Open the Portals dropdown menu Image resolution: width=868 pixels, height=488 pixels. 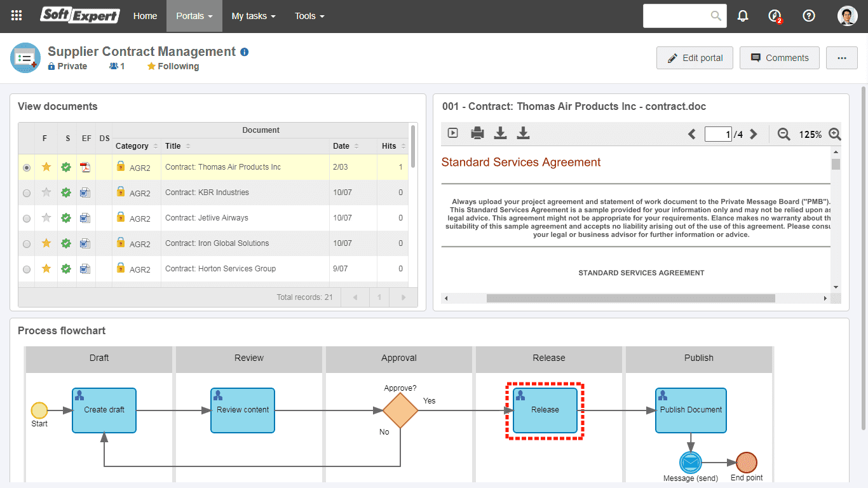(x=194, y=16)
